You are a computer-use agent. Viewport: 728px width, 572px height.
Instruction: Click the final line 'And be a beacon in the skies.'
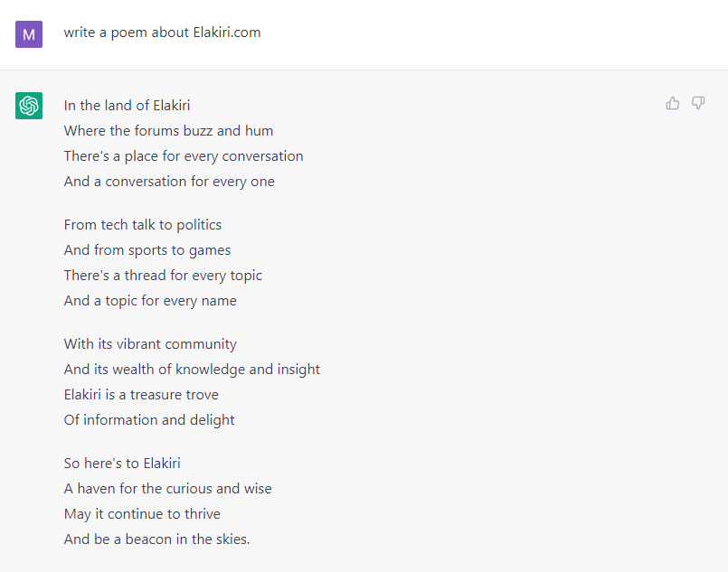tap(157, 539)
